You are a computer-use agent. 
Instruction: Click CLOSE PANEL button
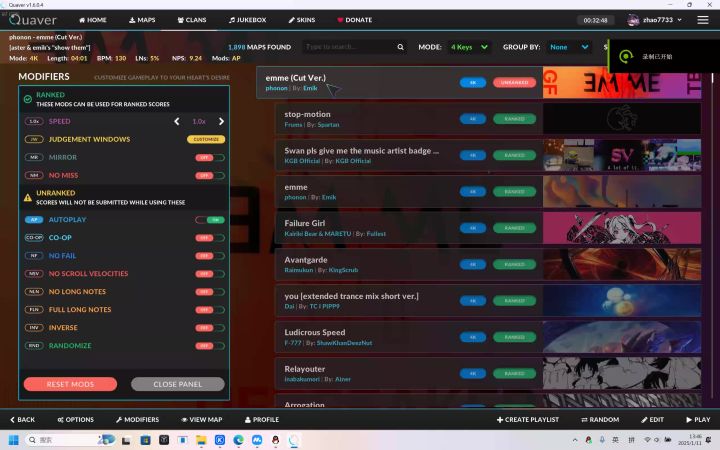(178, 384)
